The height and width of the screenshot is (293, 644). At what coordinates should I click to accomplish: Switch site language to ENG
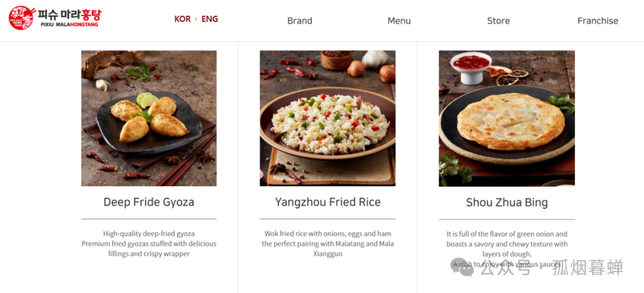click(209, 19)
